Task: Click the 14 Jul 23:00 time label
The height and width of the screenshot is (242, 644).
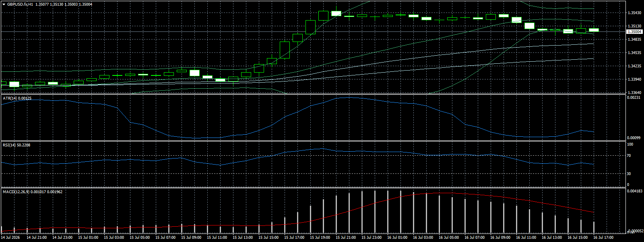Action: coord(62,238)
